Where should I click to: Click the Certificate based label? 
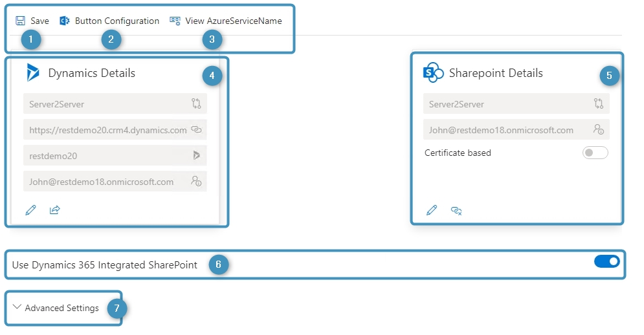(458, 153)
